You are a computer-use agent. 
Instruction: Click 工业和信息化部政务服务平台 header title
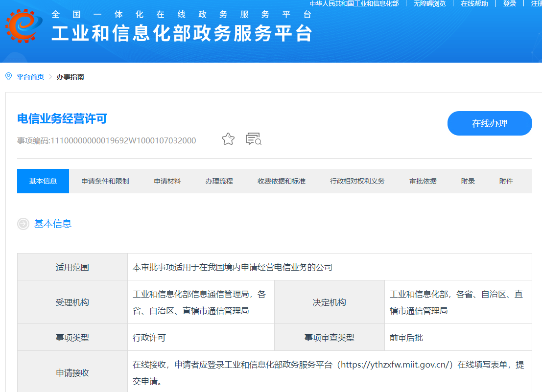point(182,33)
